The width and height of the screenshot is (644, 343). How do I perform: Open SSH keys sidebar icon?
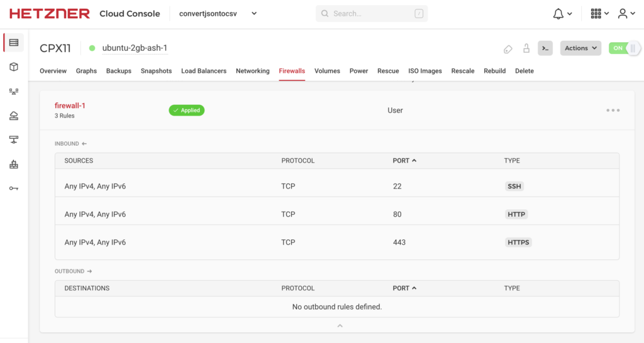[14, 188]
